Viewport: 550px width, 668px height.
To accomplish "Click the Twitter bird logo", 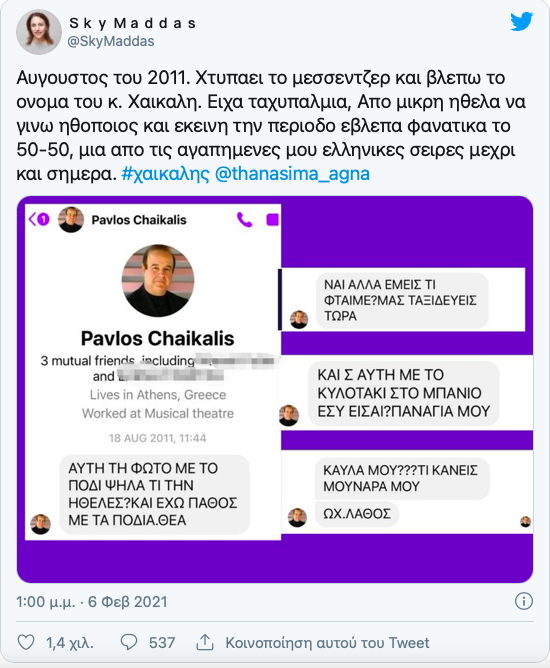I will [521, 21].
